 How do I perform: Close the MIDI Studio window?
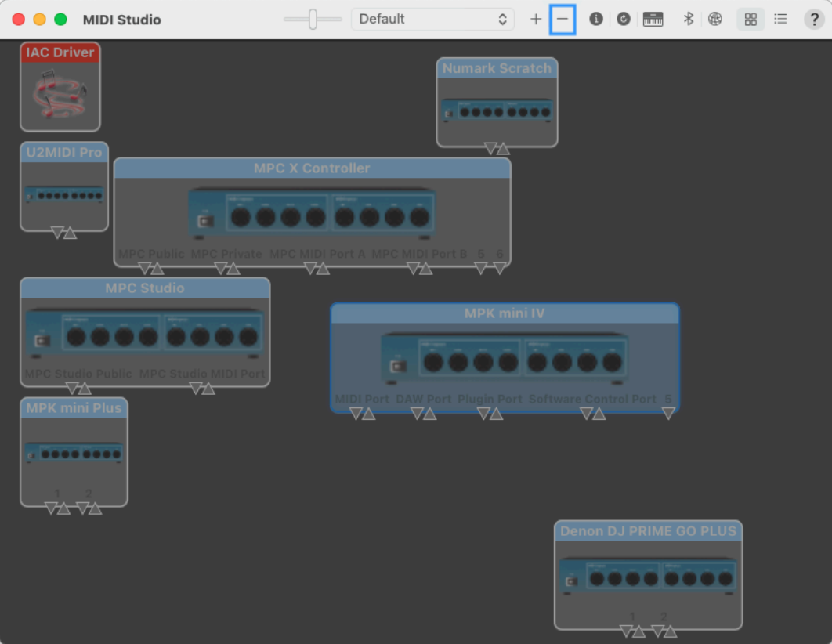coord(19,20)
